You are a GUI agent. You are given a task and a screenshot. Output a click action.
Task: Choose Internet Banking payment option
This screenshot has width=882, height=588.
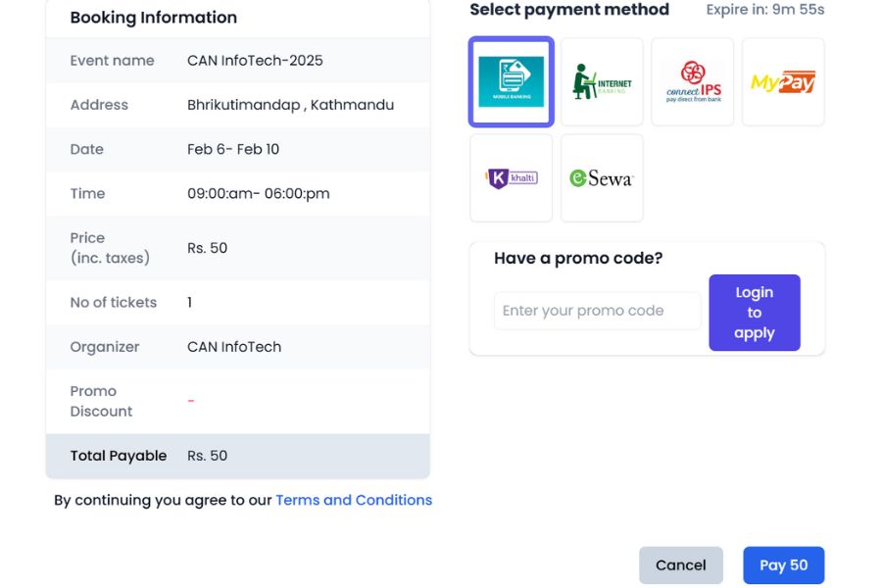click(602, 81)
